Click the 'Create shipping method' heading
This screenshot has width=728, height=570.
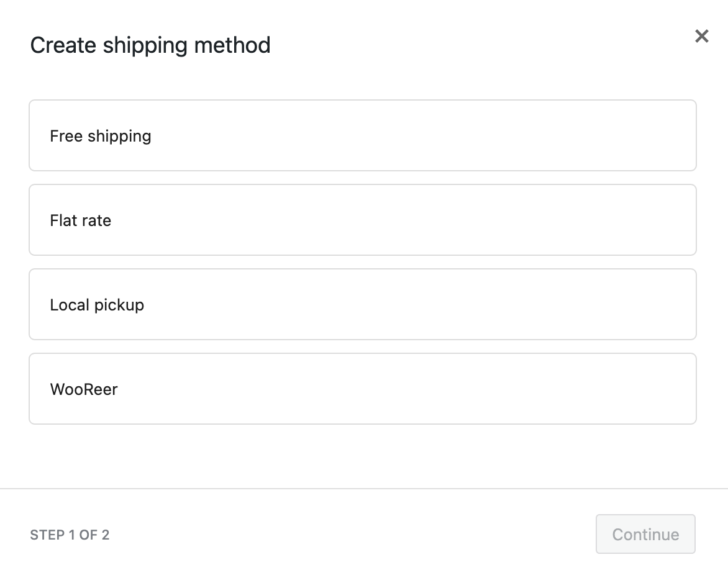[150, 45]
